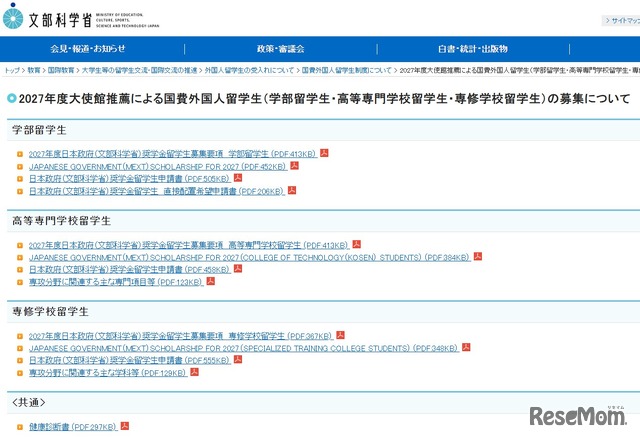Click PDF icon beside 直接配置希望申請書

click(292, 190)
